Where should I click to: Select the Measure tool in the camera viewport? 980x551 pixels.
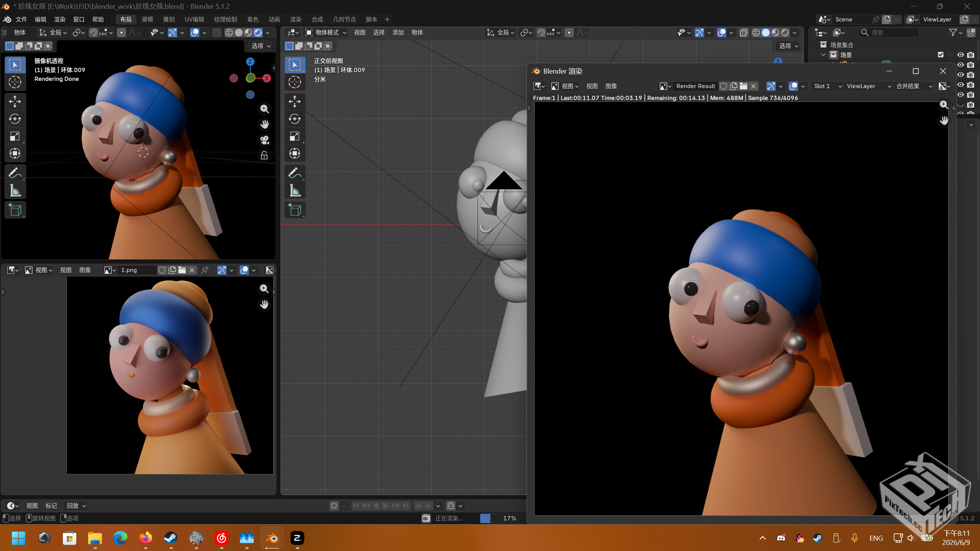pos(15,190)
